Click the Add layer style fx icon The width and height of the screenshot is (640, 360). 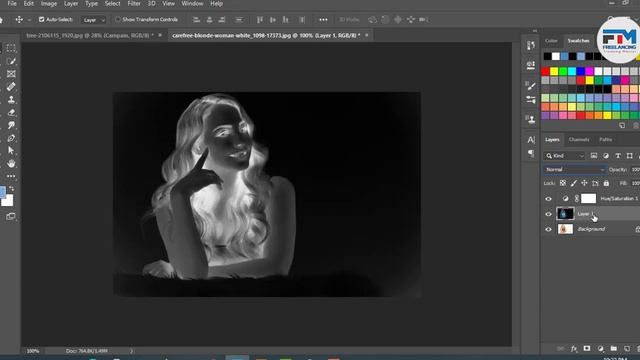(574, 349)
